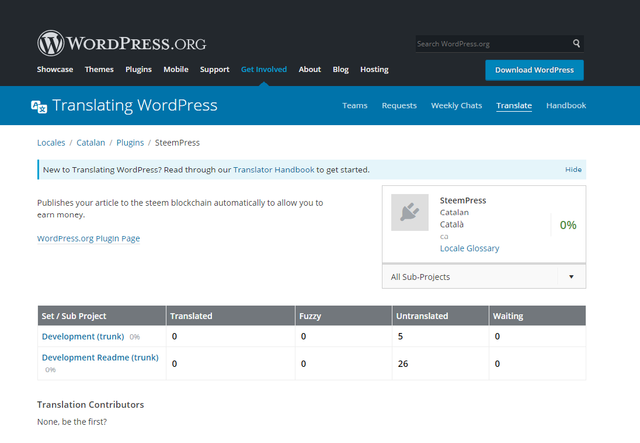Click the All Sub-Projects dropdown arrow
This screenshot has height=443, width=640.
click(571, 277)
